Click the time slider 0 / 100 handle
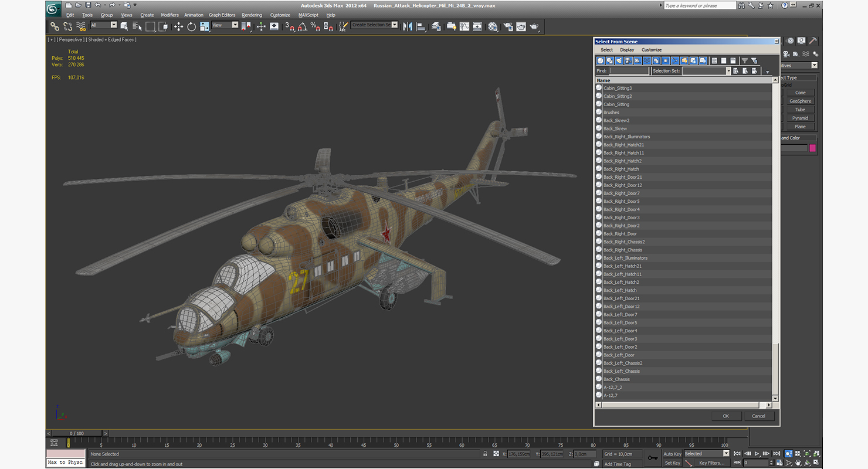868x469 pixels. [x=76, y=433]
